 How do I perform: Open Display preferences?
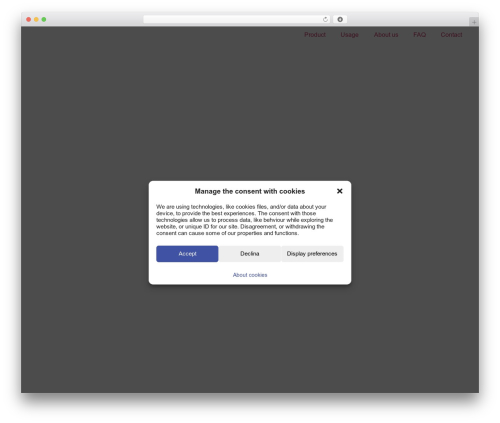tap(312, 254)
